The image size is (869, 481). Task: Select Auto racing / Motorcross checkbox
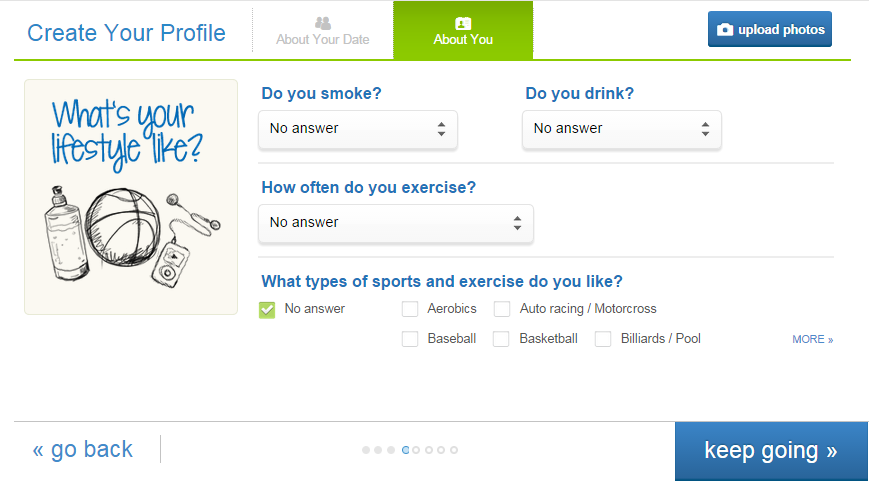coord(502,309)
